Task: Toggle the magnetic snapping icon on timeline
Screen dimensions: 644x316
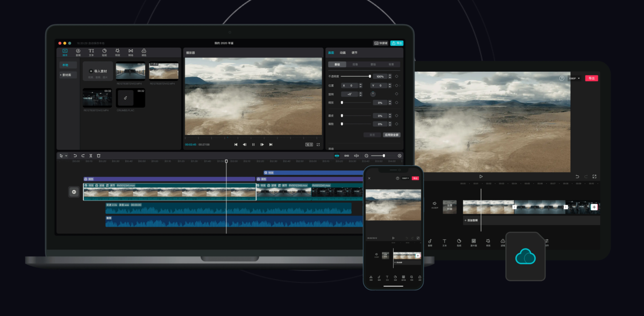Action: (x=337, y=156)
